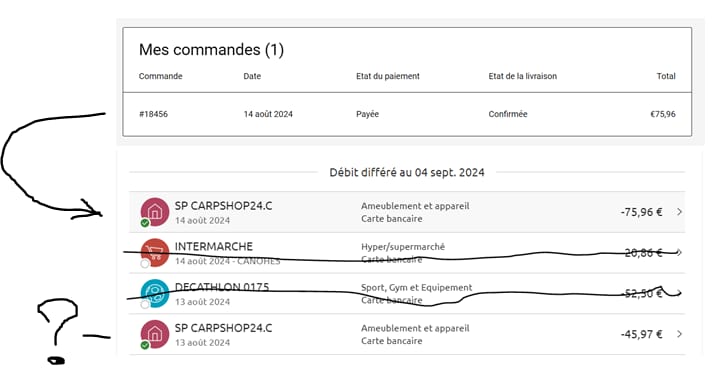The height and width of the screenshot is (377, 716).
Task: Select the order date 14 août 2024
Action: pos(268,114)
